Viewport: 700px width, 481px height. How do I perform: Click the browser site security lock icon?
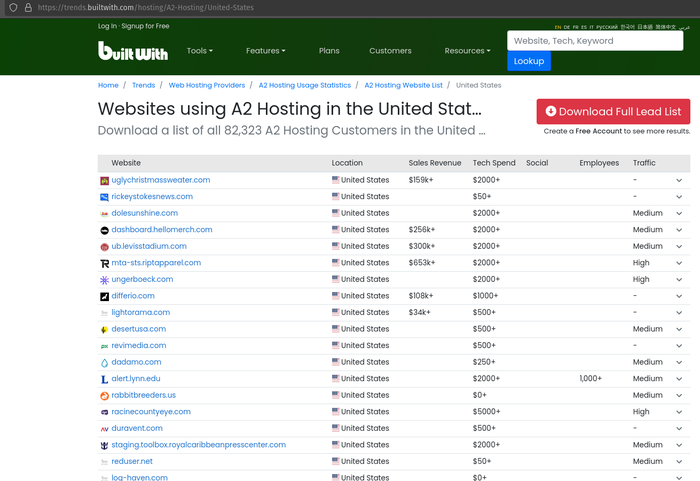pyautogui.click(x=27, y=7)
